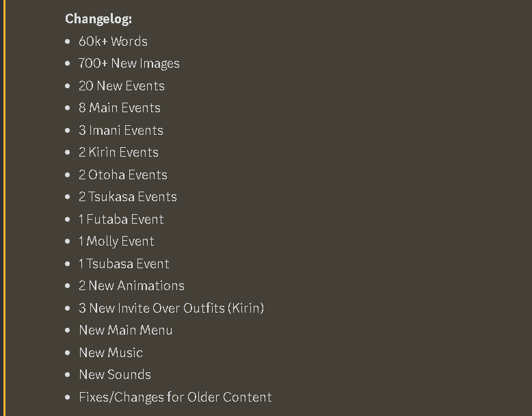
Task: Click the "20 New Events" line
Action: click(x=121, y=86)
